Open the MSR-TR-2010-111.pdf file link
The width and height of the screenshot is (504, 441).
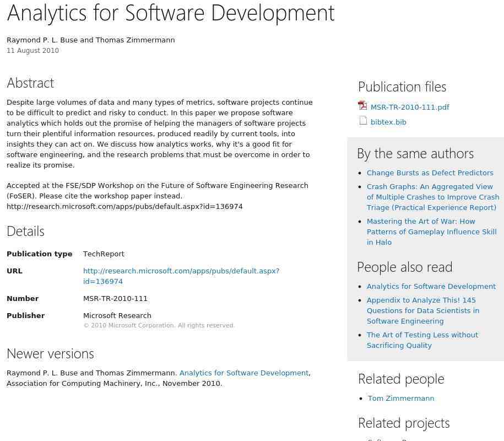(410, 107)
